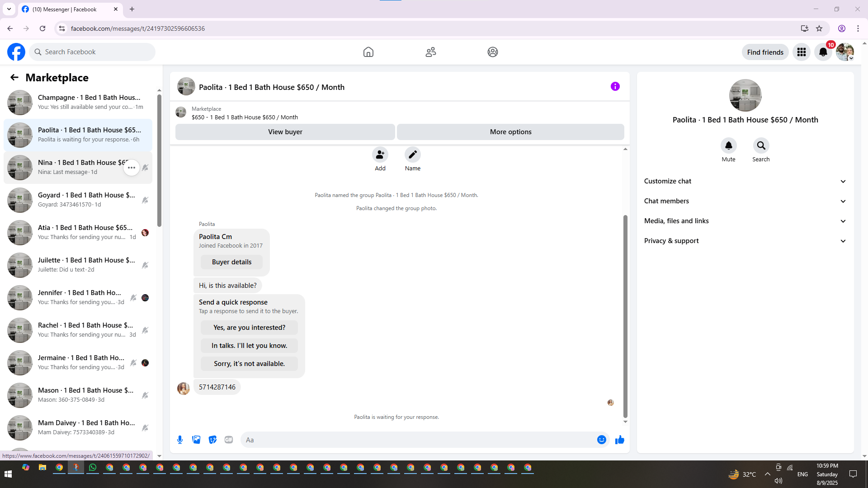Open the sticker picker icon
868x488 pixels.
[x=212, y=440]
